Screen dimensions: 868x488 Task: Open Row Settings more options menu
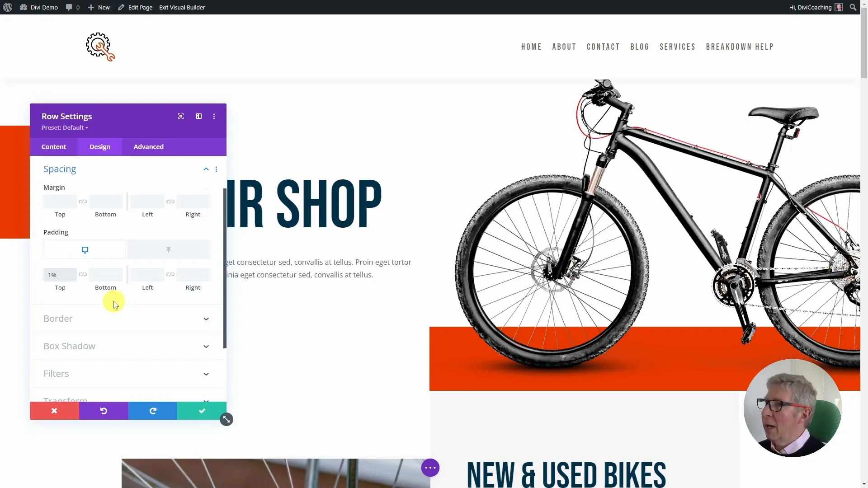[x=214, y=116]
